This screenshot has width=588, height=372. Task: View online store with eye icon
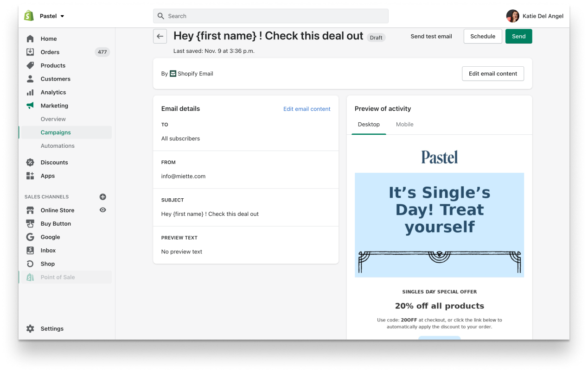pyautogui.click(x=103, y=210)
